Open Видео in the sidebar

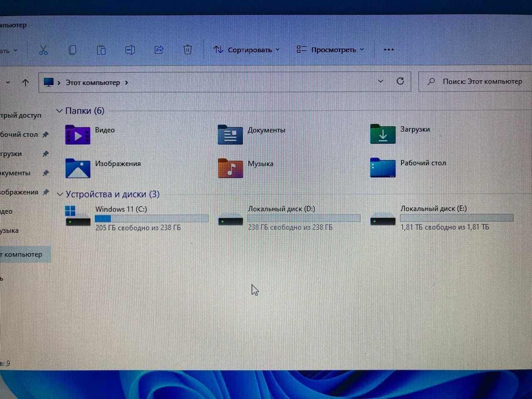(x=6, y=211)
